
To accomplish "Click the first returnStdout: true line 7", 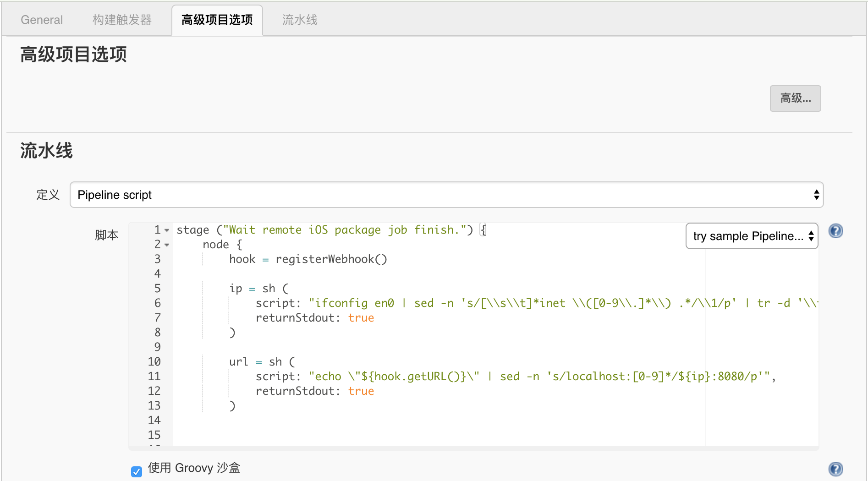I will pyautogui.click(x=315, y=318).
